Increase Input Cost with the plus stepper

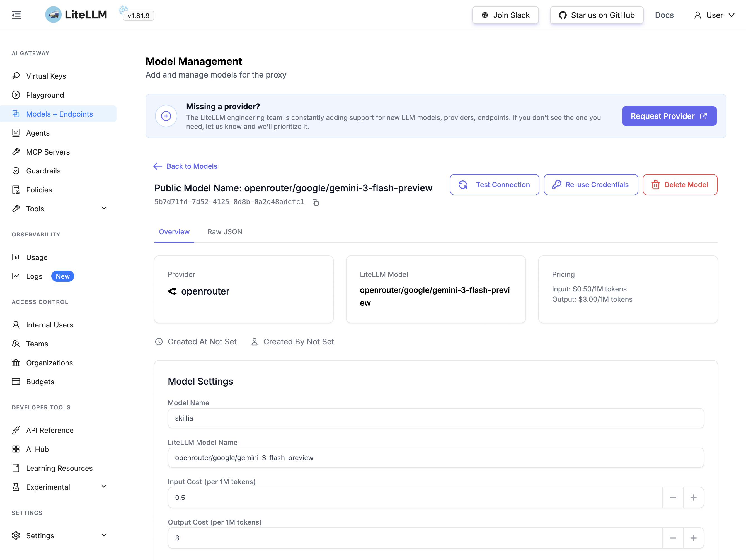[693, 498]
